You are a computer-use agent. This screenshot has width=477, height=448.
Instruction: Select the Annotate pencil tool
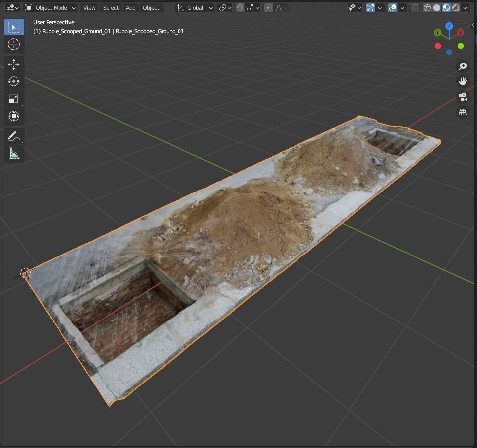(14, 136)
